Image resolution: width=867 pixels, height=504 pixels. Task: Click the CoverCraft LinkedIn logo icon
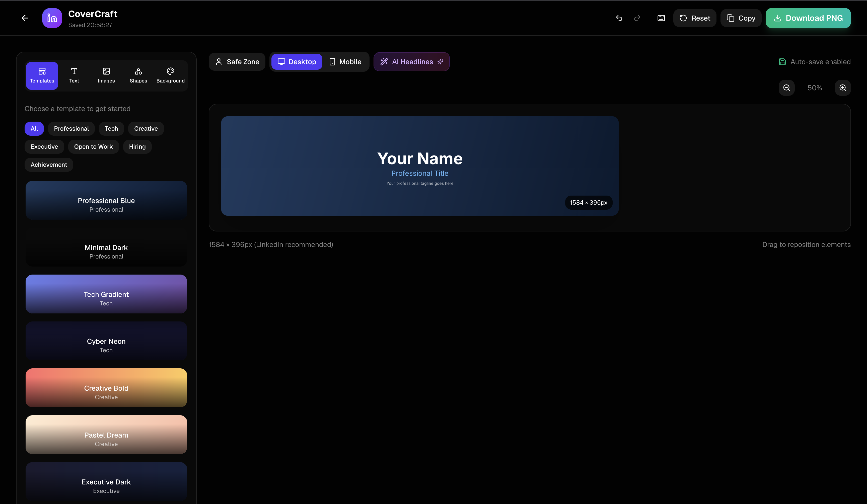tap(52, 18)
